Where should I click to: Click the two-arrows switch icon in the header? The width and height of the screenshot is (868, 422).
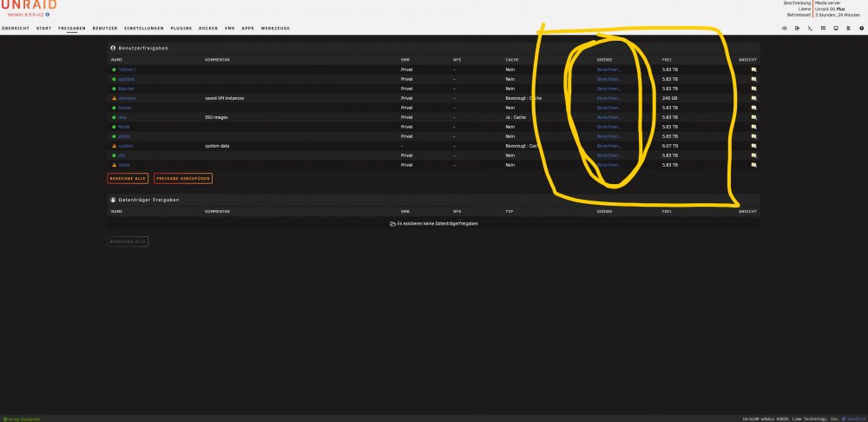785,29
